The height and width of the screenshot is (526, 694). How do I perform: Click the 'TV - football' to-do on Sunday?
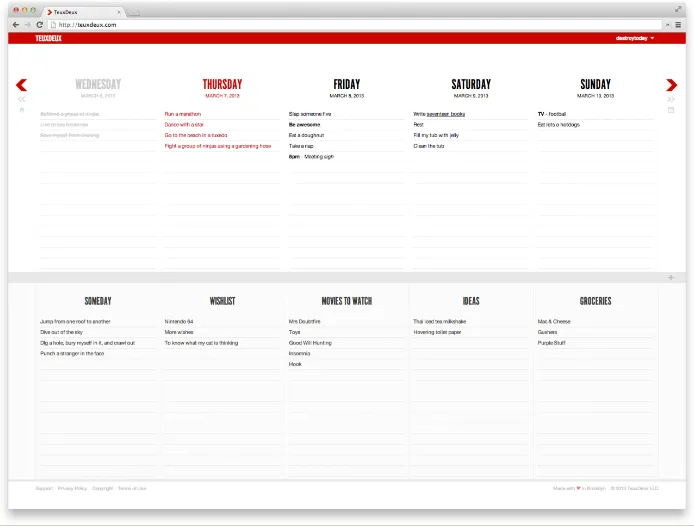(552, 114)
